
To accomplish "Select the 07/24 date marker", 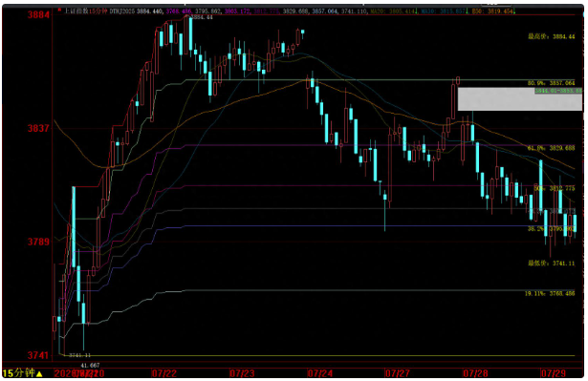I will [319, 373].
